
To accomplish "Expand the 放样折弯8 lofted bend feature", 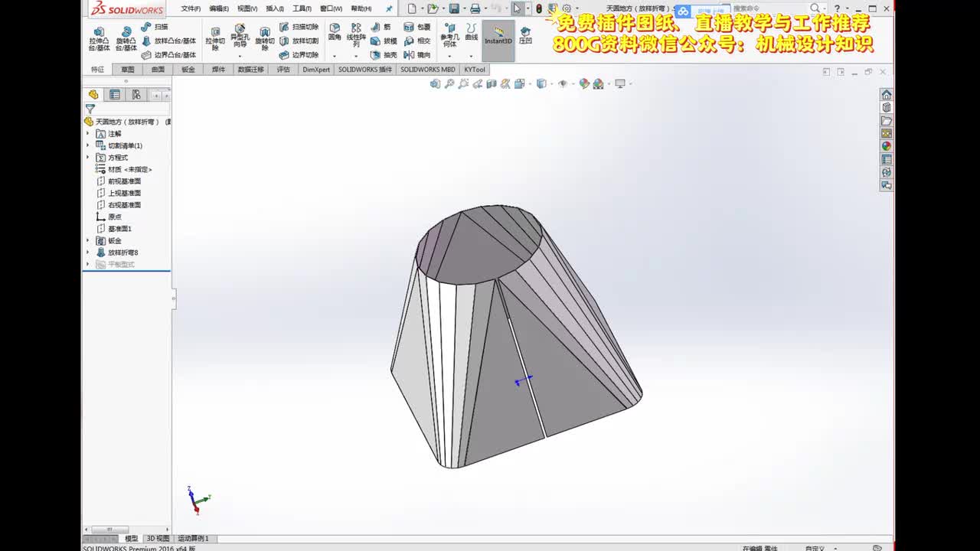I will point(87,253).
